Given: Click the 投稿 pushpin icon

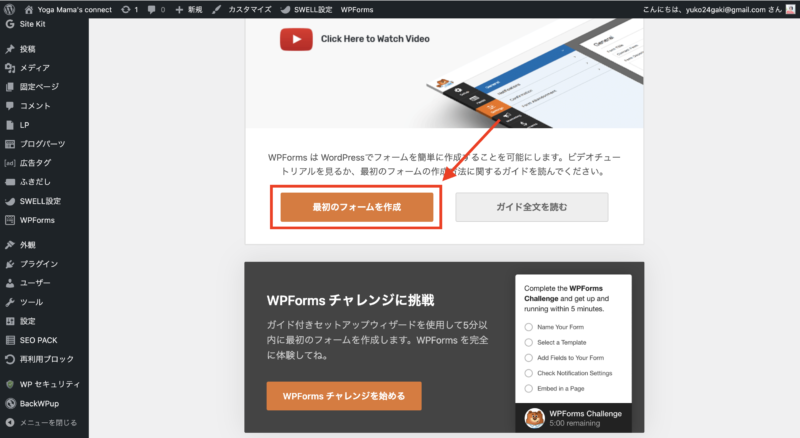Looking at the screenshot, I should click(9, 49).
